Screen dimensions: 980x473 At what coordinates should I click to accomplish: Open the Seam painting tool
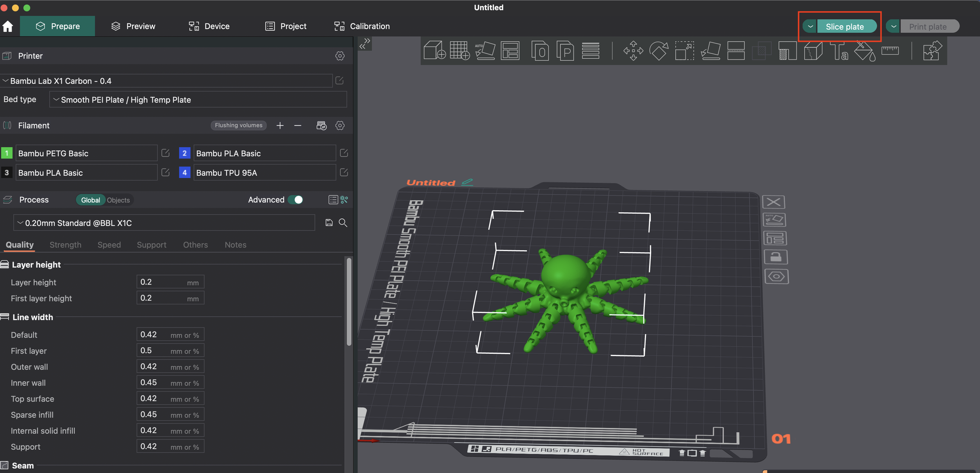point(813,51)
